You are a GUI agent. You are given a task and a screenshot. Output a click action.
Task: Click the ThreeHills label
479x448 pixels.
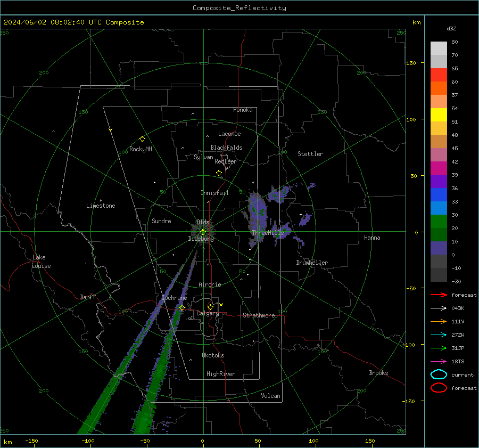coord(268,233)
